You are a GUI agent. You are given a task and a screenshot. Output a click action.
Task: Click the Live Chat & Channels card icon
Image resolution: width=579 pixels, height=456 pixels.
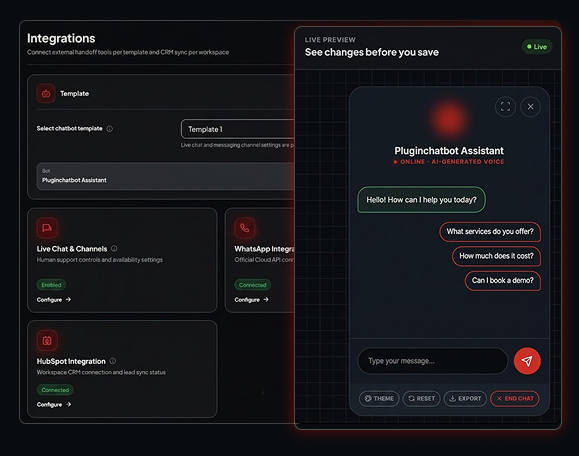point(47,228)
